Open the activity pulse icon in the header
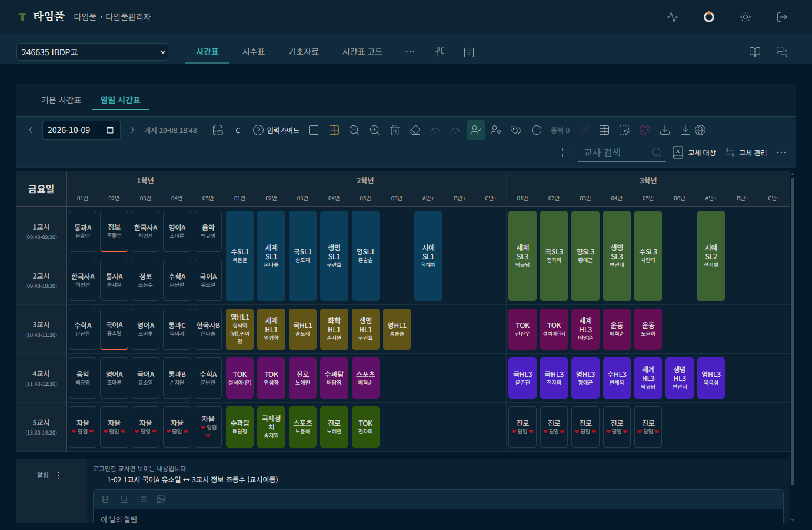 point(673,17)
